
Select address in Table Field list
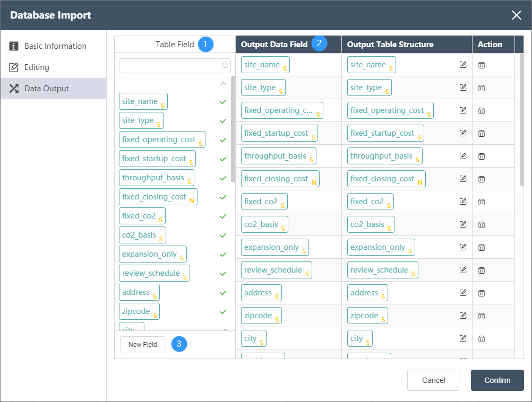tap(139, 292)
